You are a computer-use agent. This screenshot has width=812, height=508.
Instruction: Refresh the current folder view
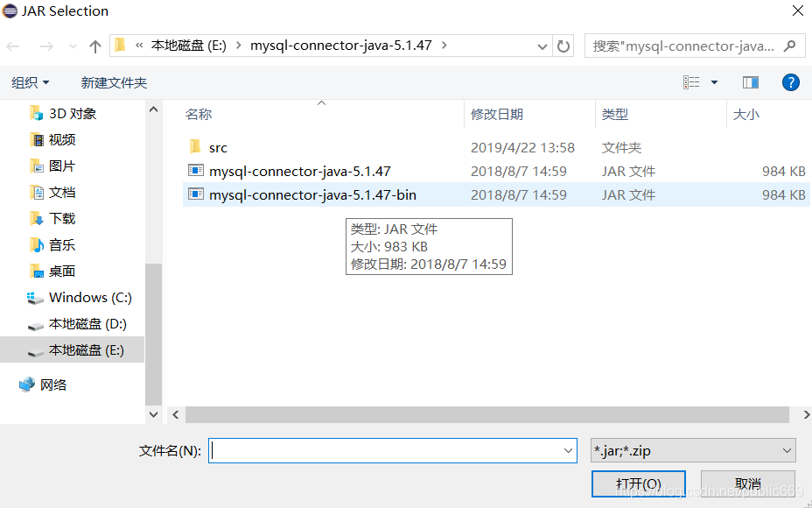563,46
